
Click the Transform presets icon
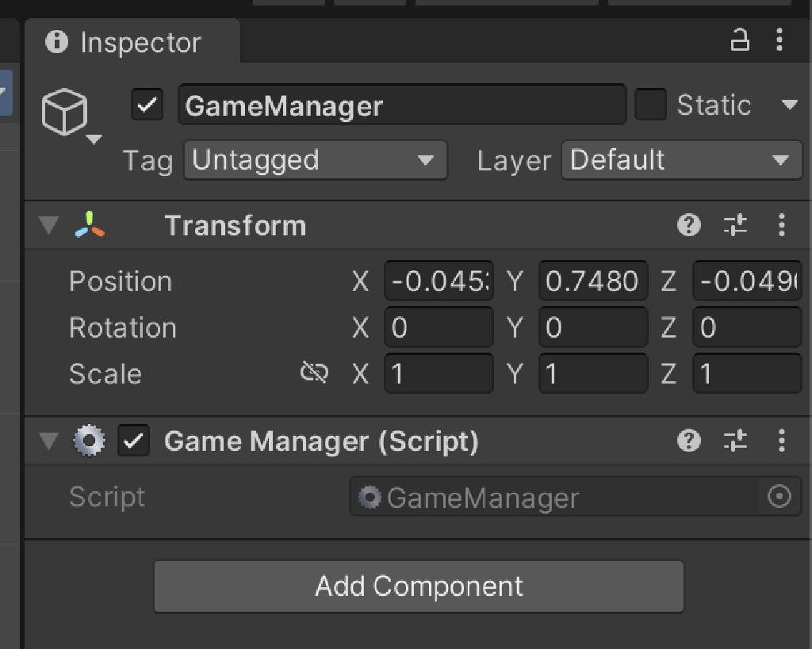point(735,225)
